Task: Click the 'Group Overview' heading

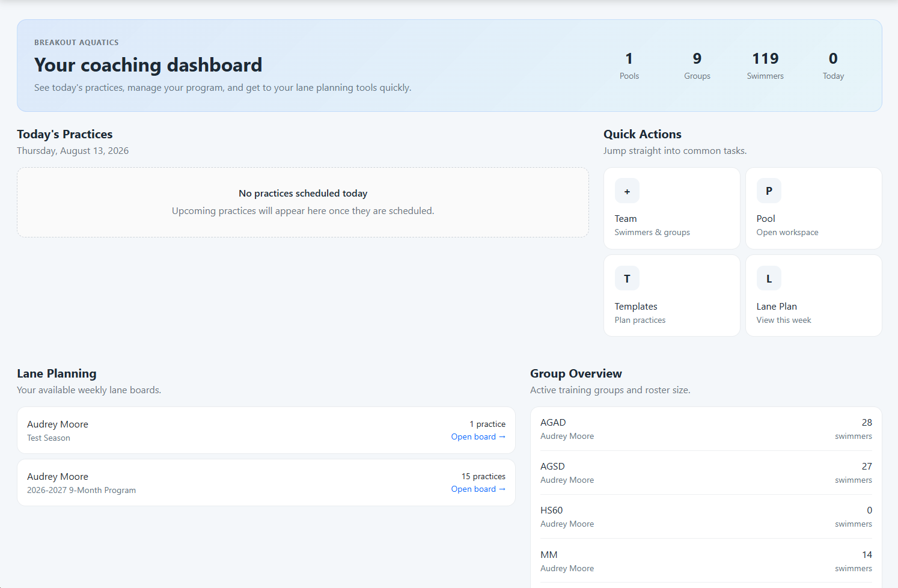Action: 576,373
